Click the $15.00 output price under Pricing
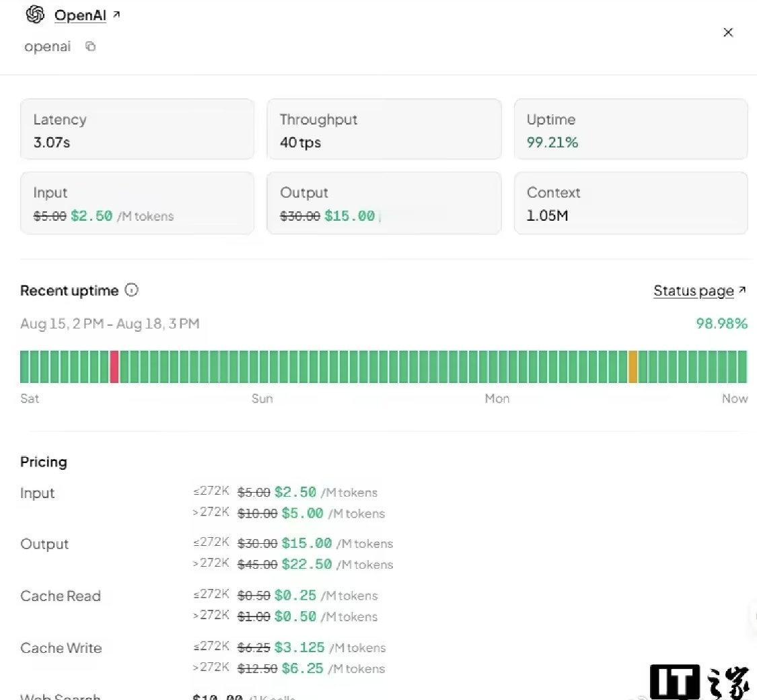This screenshot has width=757, height=700. (307, 543)
